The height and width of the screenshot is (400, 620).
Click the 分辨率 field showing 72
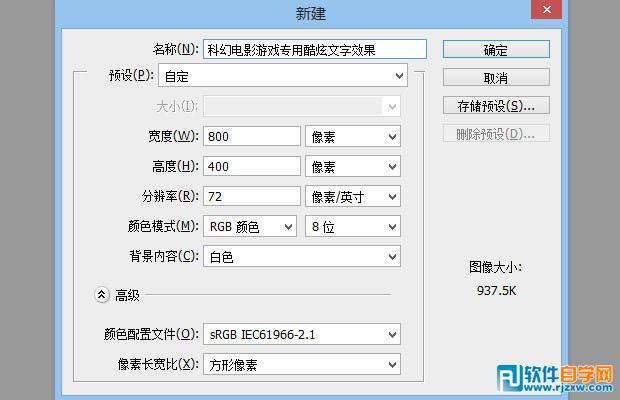click(x=252, y=196)
